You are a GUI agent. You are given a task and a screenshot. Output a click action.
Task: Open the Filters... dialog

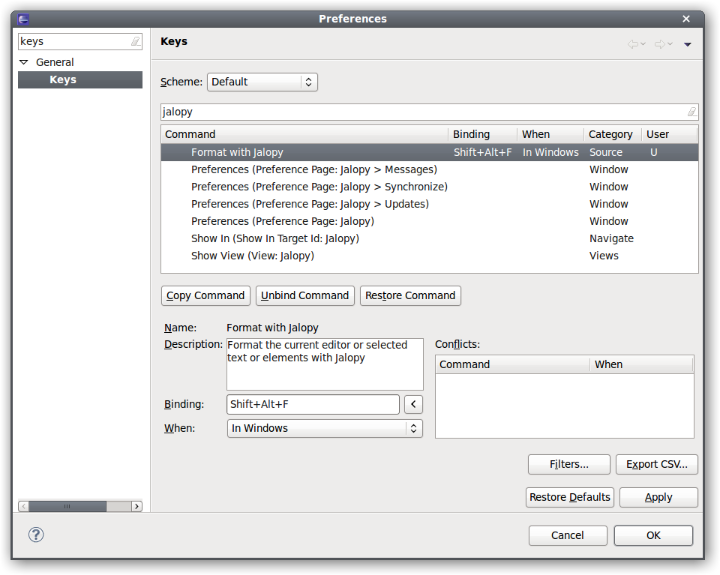(569, 464)
